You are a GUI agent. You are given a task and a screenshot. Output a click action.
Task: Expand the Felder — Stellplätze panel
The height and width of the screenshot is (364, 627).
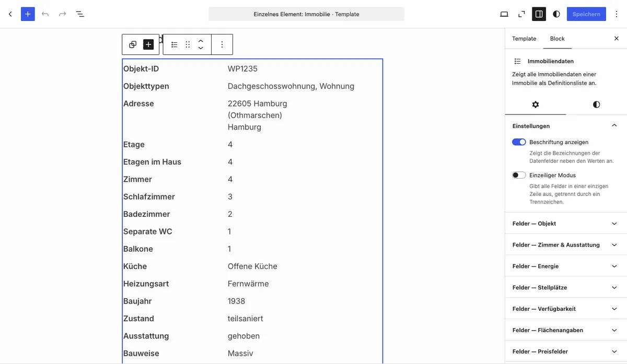point(566,288)
